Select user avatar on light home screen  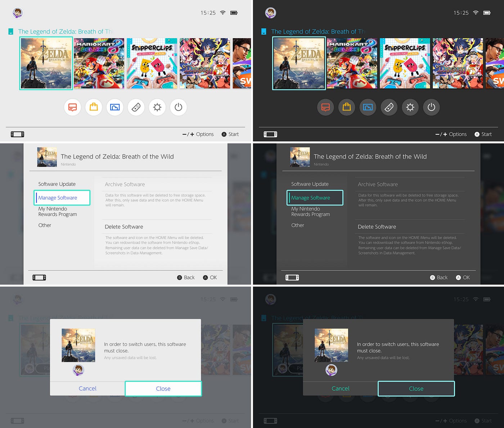18,13
